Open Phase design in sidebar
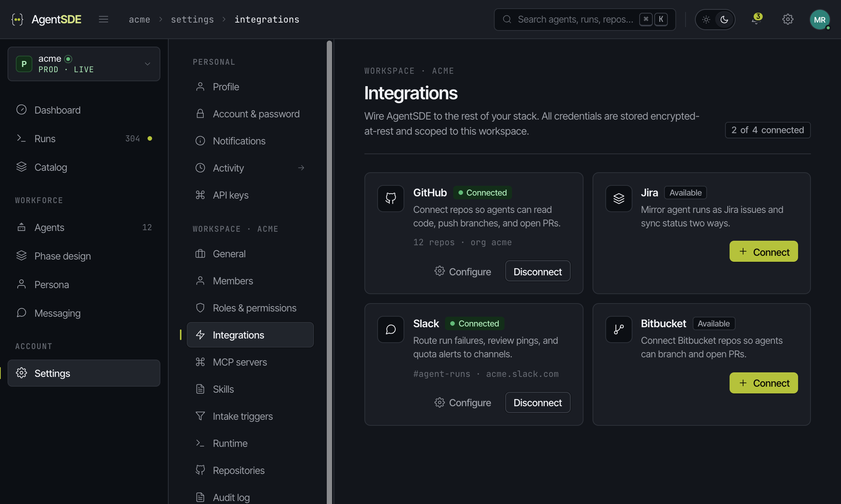 click(x=84, y=256)
